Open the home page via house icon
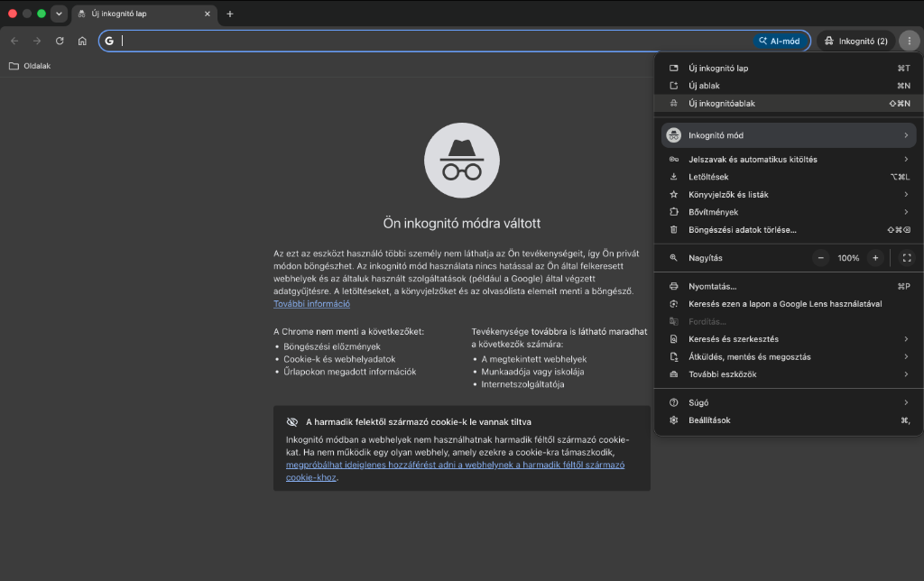 (x=82, y=41)
